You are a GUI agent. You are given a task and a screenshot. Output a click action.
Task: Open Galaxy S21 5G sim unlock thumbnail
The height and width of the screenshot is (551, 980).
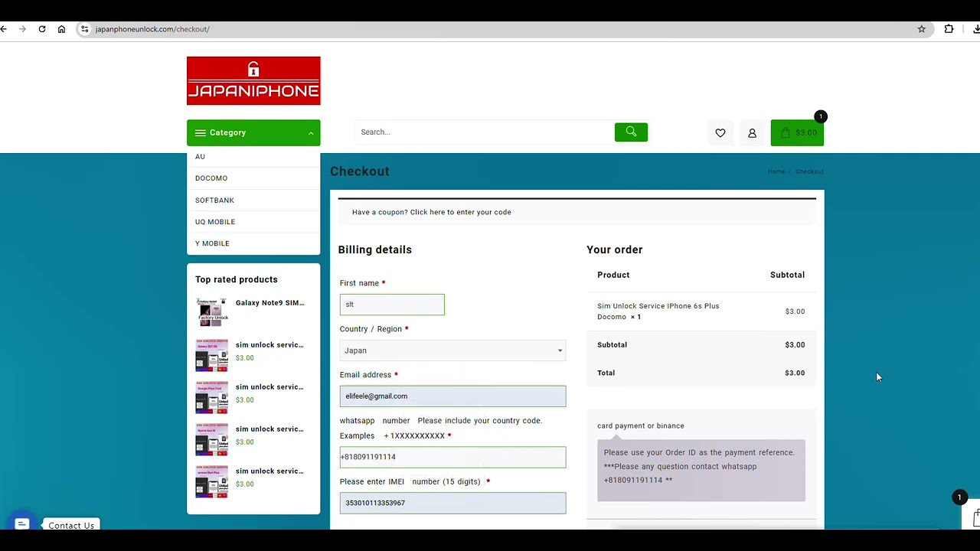click(x=212, y=355)
